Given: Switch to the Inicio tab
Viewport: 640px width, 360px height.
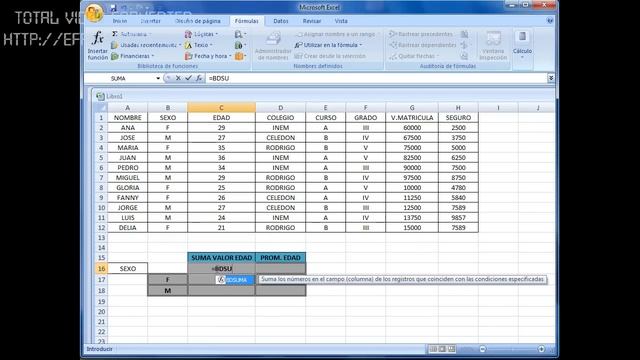Looking at the screenshot, I should (120, 21).
